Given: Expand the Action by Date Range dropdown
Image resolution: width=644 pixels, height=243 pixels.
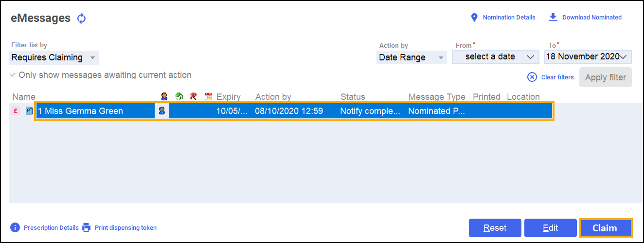Looking at the screenshot, I should [x=411, y=57].
